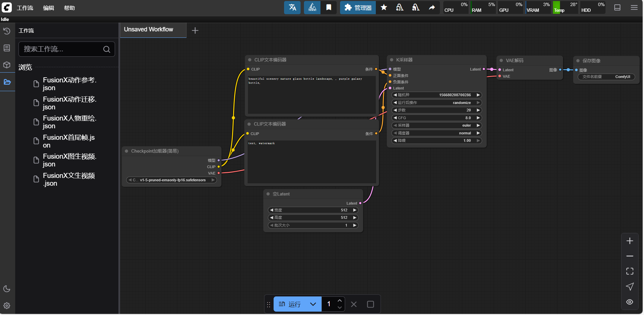Toggle link visibility eye icon
The width and height of the screenshot is (644, 315).
click(630, 302)
